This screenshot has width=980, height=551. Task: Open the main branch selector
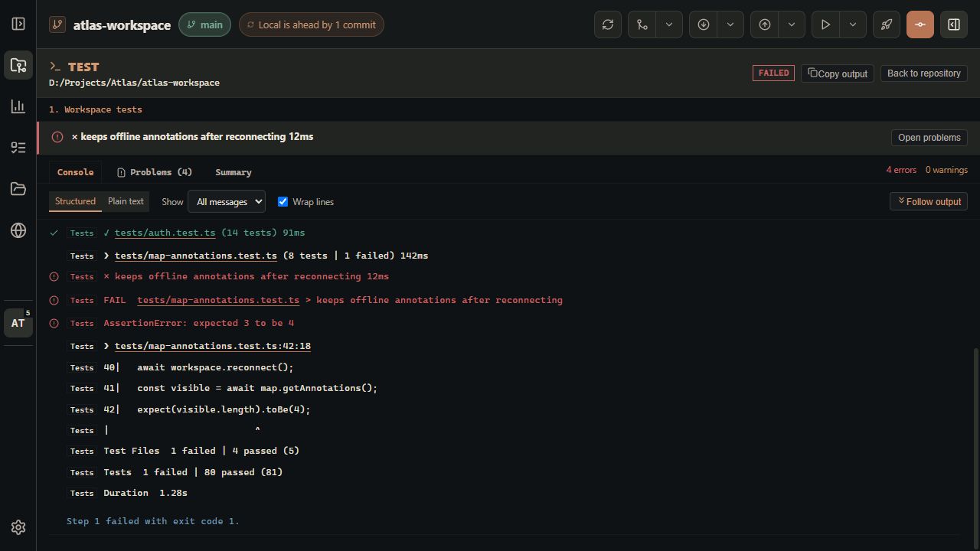(x=204, y=24)
